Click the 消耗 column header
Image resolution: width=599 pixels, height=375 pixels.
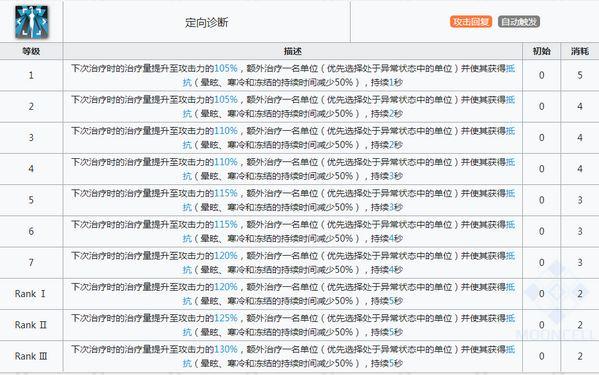click(580, 51)
